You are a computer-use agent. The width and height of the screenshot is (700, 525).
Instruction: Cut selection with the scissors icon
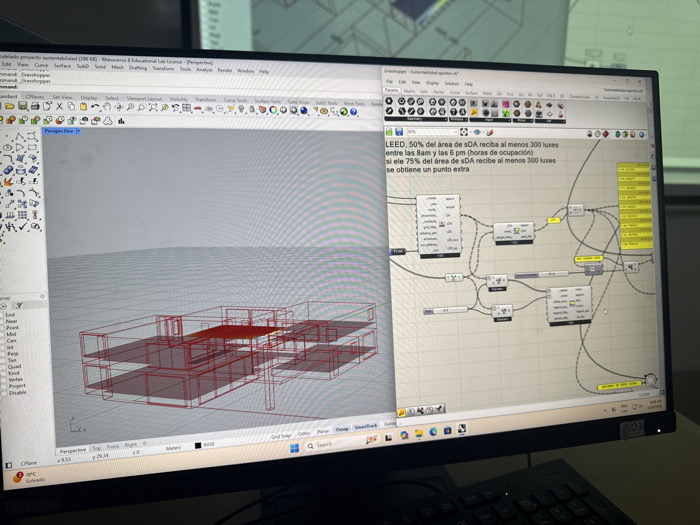coord(59,106)
